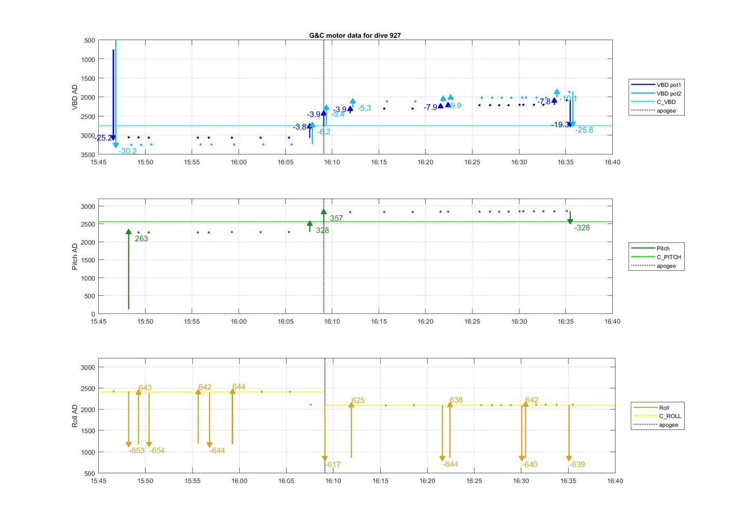
Task: Click the -5.3 VBD annotation
Action: coord(364,108)
